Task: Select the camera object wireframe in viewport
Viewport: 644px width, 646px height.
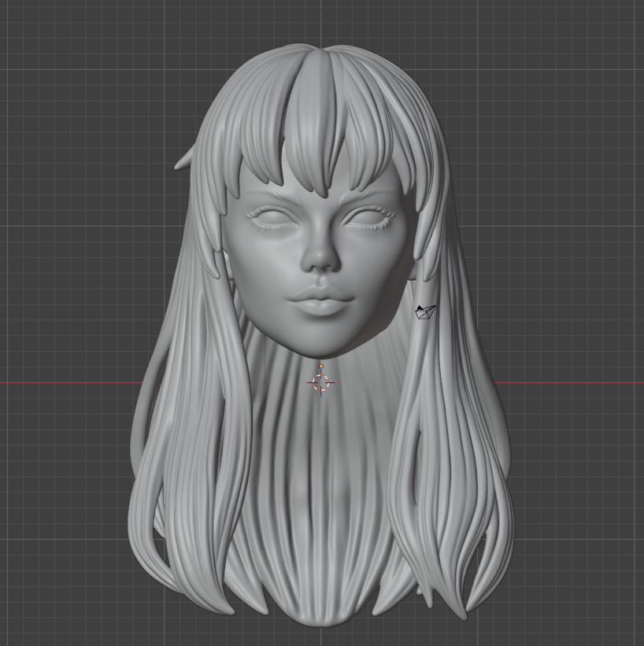Action: click(425, 312)
